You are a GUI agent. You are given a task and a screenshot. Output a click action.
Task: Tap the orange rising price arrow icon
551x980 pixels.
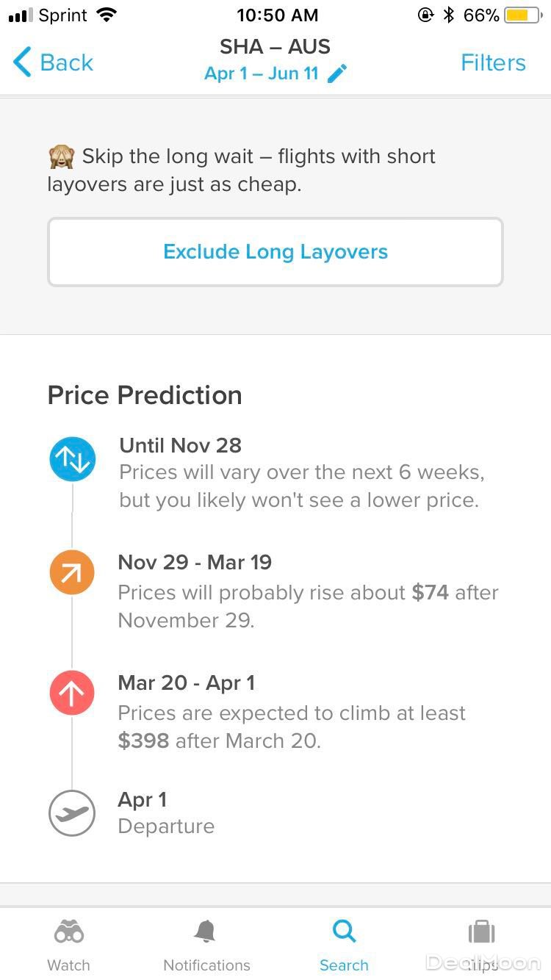click(72, 572)
